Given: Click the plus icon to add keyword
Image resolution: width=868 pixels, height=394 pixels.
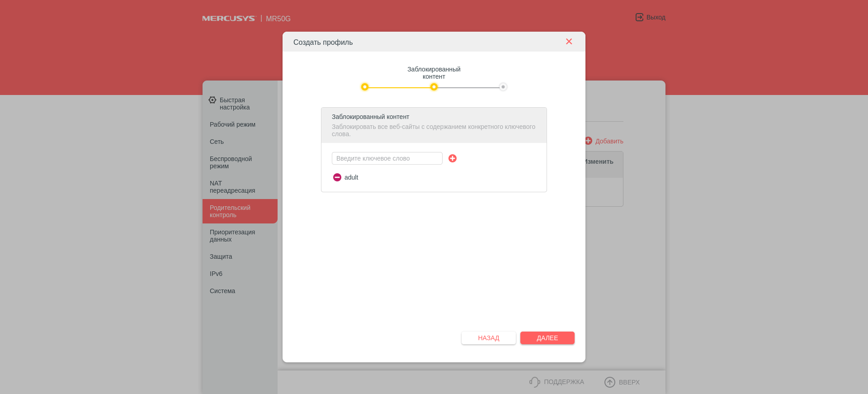Looking at the screenshot, I should click(452, 158).
